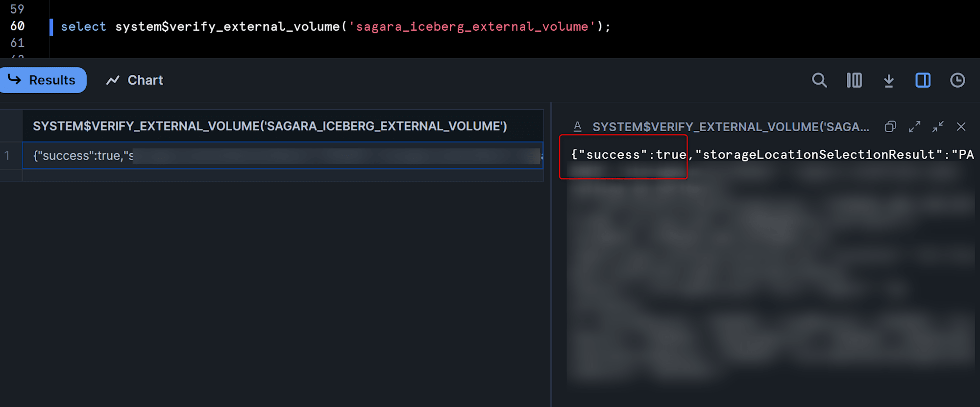Image resolution: width=980 pixels, height=407 pixels.
Task: Open the column visibility selector icon
Action: pos(854,80)
